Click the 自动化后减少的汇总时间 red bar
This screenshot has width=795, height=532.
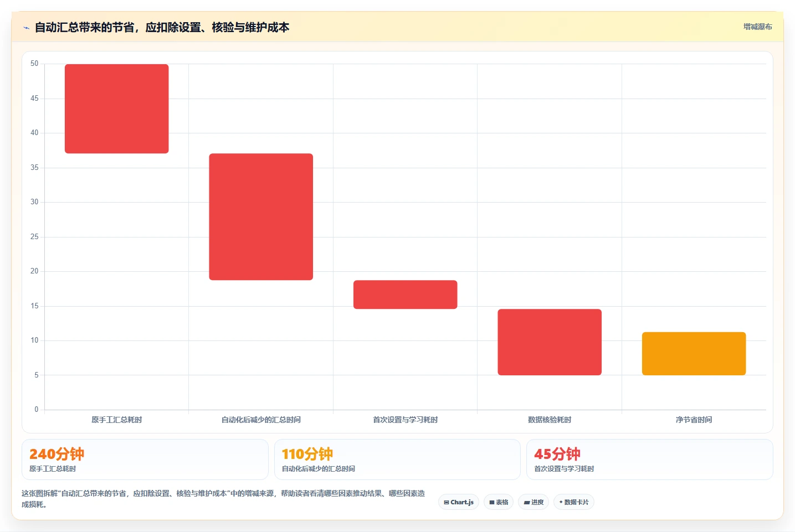point(261,216)
